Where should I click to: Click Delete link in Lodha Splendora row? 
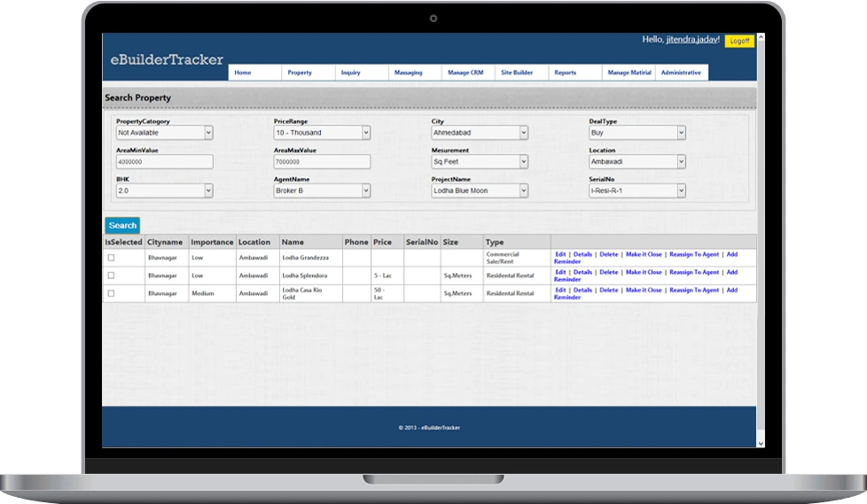click(x=608, y=272)
